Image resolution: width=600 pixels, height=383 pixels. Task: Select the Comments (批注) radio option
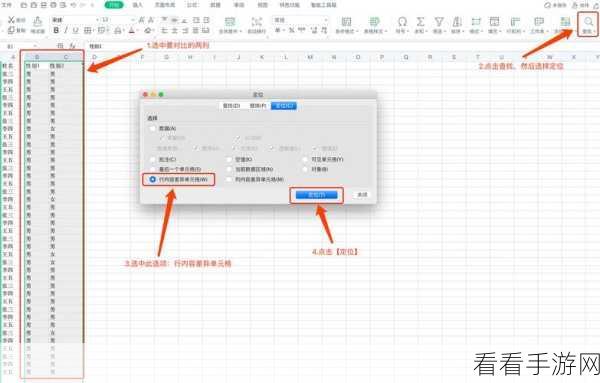point(153,159)
